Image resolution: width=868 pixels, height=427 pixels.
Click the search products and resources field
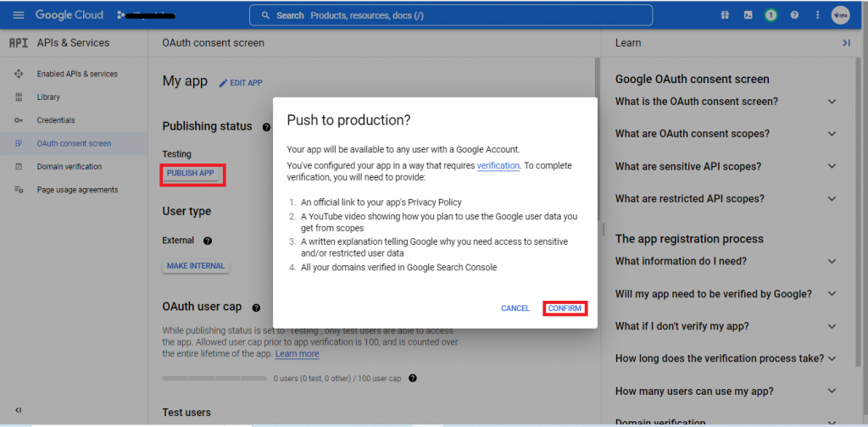pos(451,15)
